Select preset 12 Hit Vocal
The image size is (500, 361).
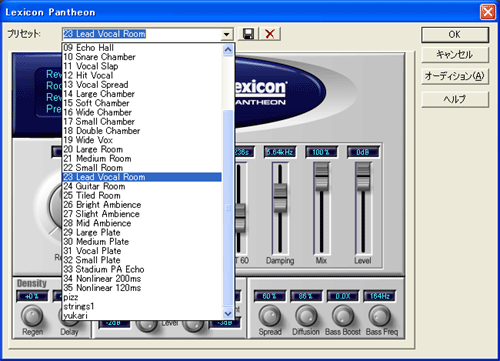click(x=142, y=75)
